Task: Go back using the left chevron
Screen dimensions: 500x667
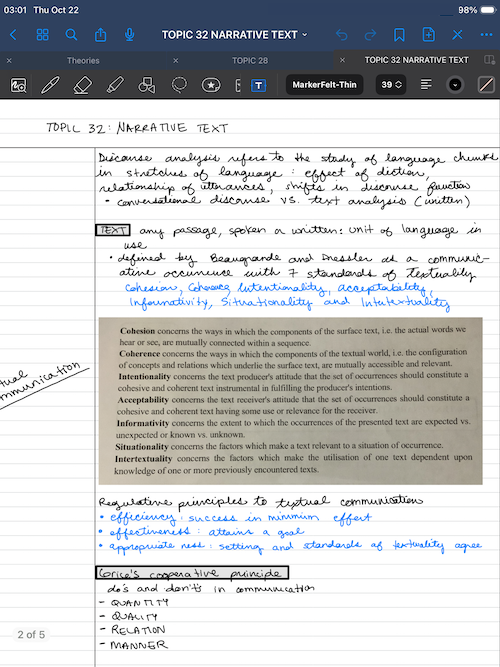Action: (x=13, y=34)
